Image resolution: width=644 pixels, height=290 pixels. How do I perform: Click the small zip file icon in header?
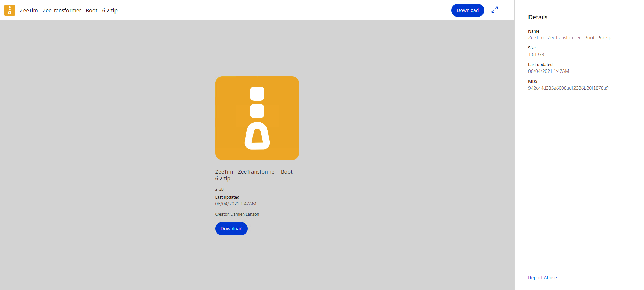9,10
